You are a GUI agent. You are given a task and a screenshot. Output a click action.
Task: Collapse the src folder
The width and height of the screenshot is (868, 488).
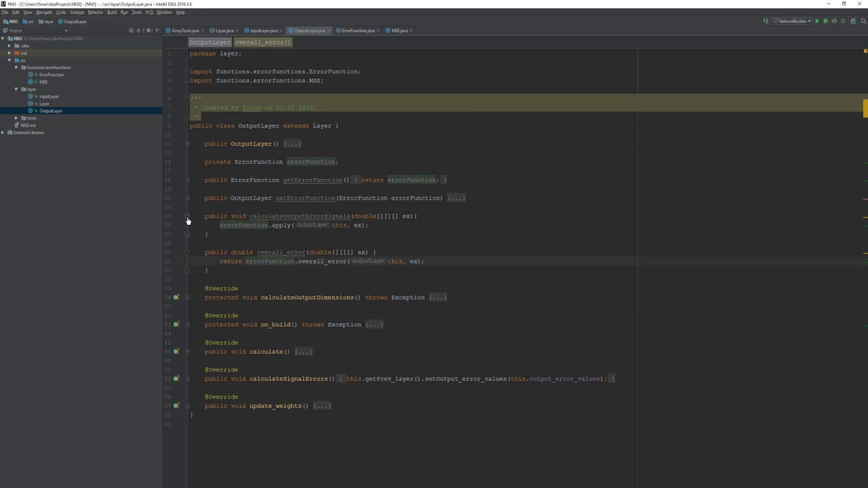coord(9,60)
